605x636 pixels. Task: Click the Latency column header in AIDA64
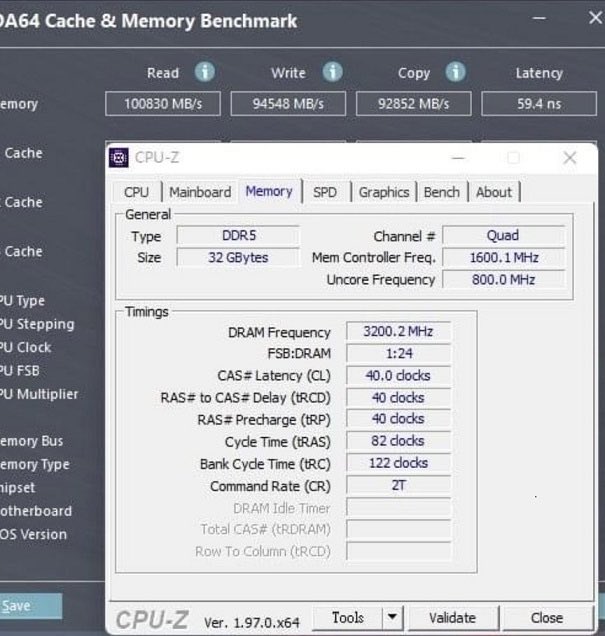539,73
